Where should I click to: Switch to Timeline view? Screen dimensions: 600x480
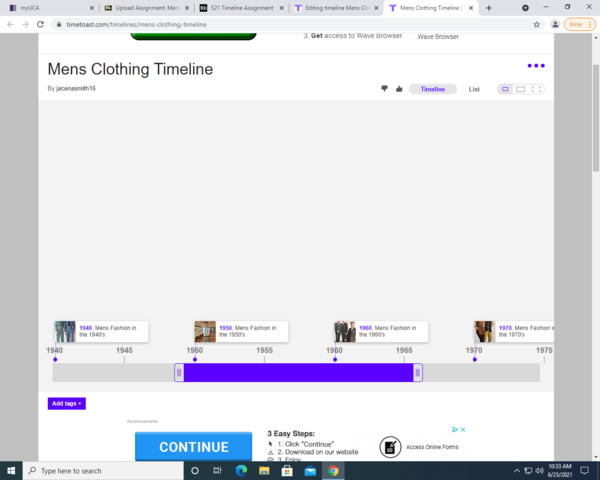432,89
